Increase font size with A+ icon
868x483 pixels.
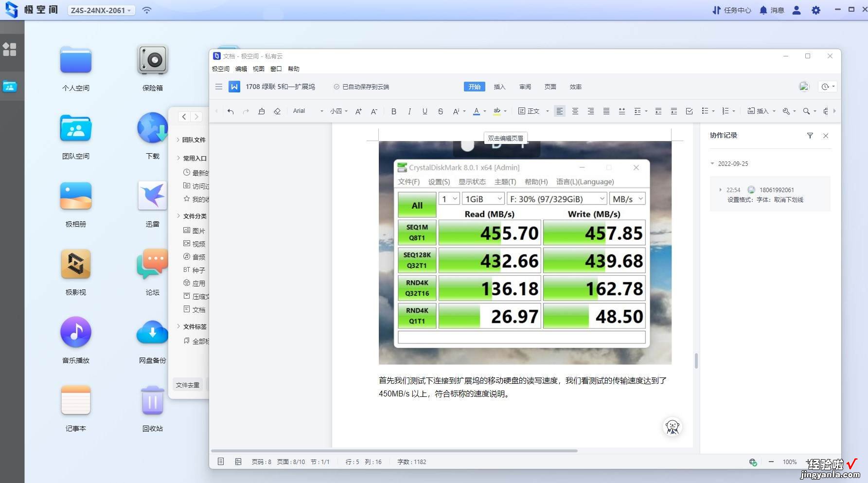(x=358, y=111)
